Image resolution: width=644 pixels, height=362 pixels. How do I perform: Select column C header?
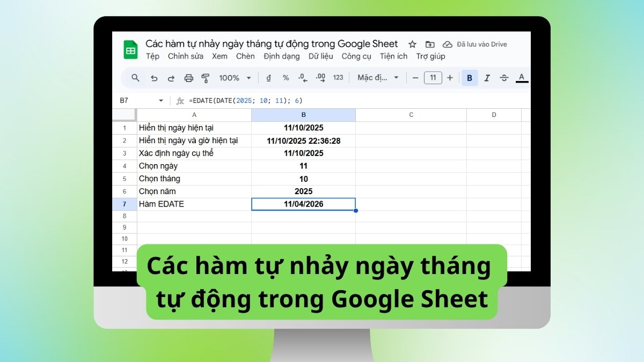tap(411, 115)
